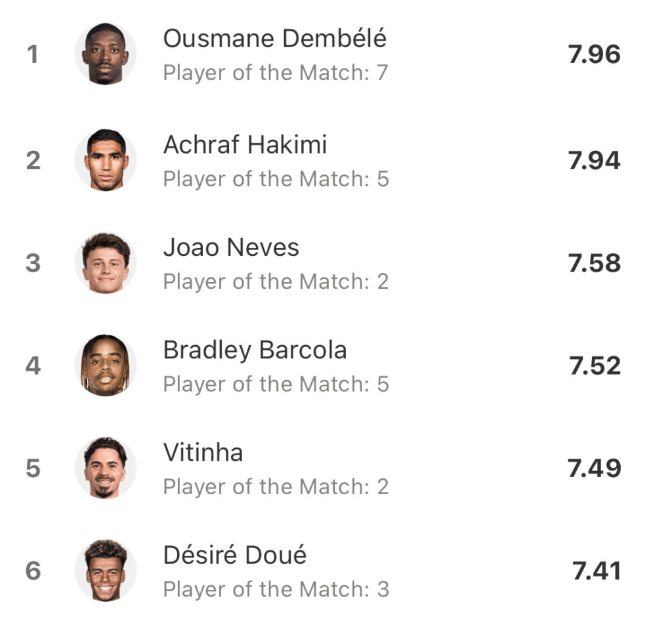
Task: Select the Vitinha name
Action: (203, 453)
